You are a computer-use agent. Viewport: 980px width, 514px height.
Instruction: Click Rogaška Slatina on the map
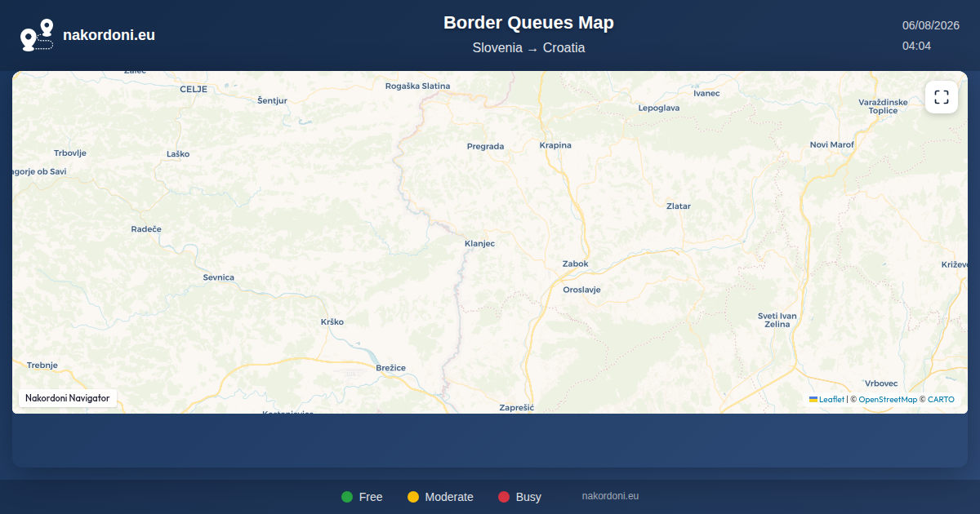pyautogui.click(x=417, y=86)
